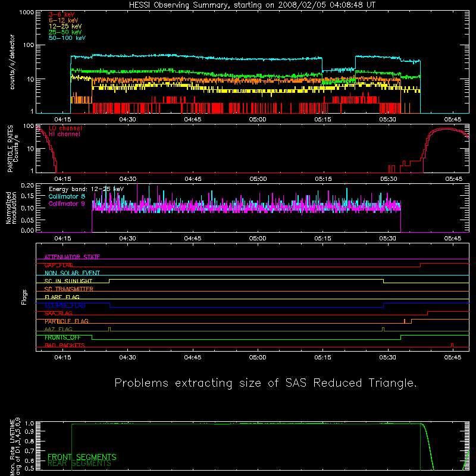
Task: Click the ATTENUATOR_STATE flag label
Action: [72, 257]
